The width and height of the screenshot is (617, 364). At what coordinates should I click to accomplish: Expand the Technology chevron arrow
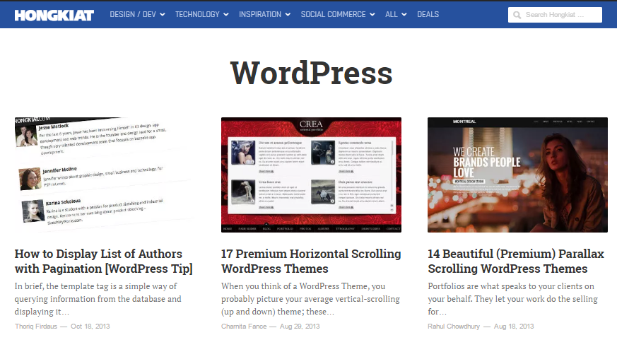(226, 15)
